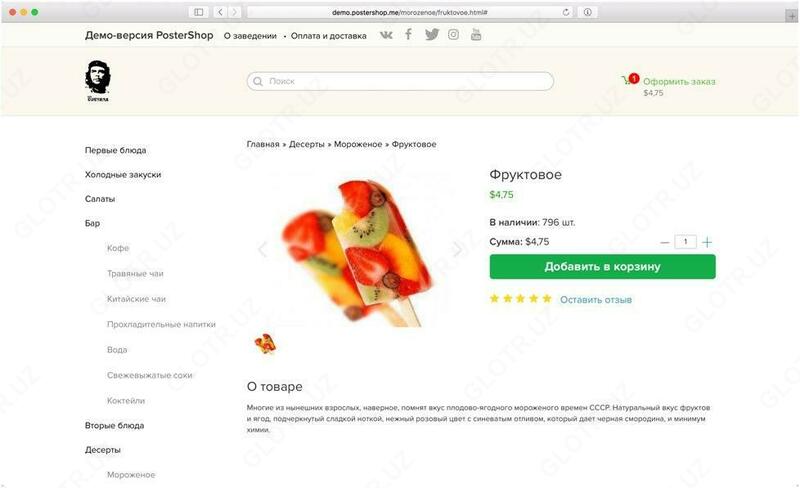Select the small ice cream thumbnail

tap(265, 344)
